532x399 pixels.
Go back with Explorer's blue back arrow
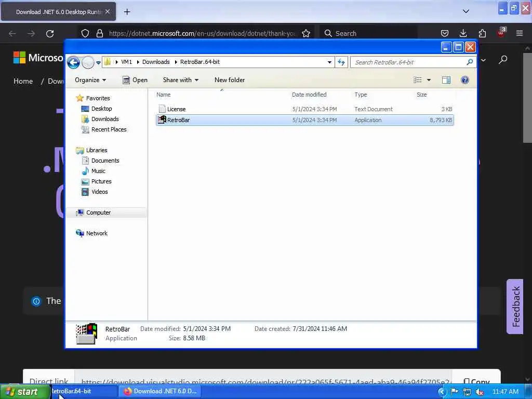[73, 62]
